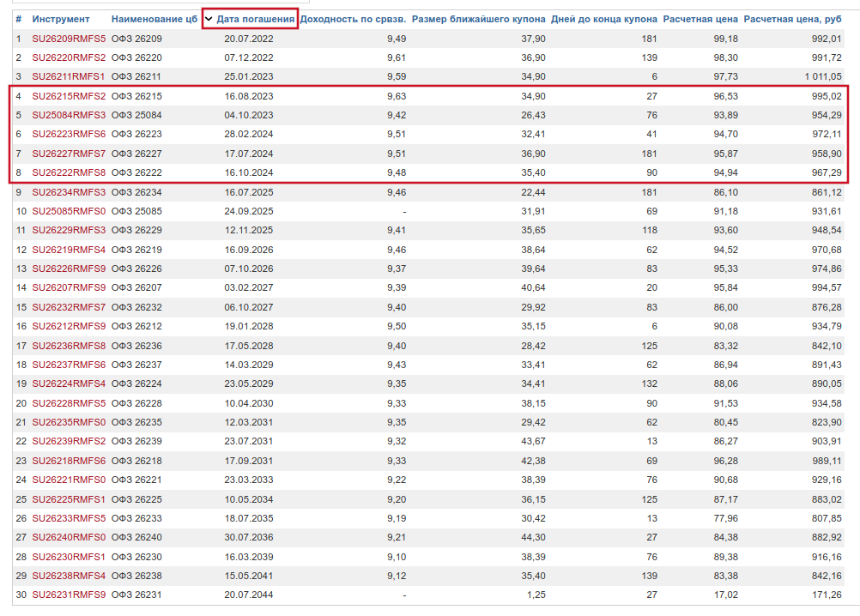Select coupon value 44,30
The width and height of the screenshot is (860, 616).
coord(534,537)
